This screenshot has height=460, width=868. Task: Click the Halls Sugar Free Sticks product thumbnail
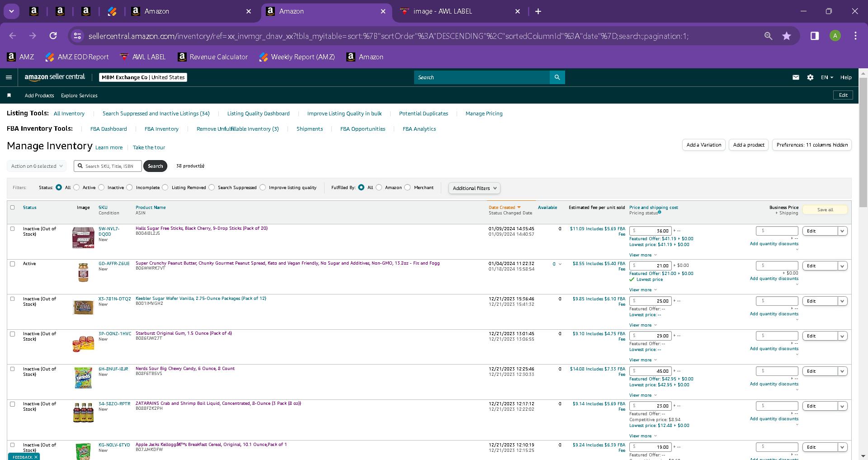83,237
